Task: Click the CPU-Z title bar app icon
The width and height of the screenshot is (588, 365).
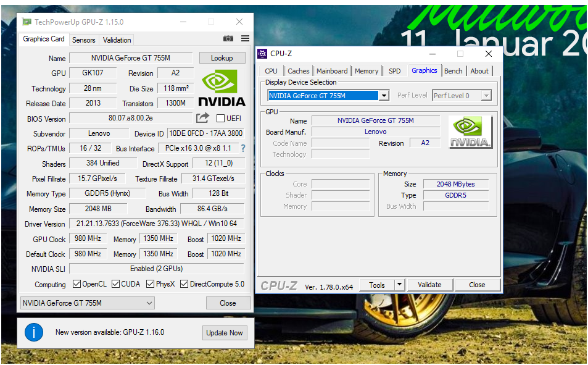Action: coord(262,54)
